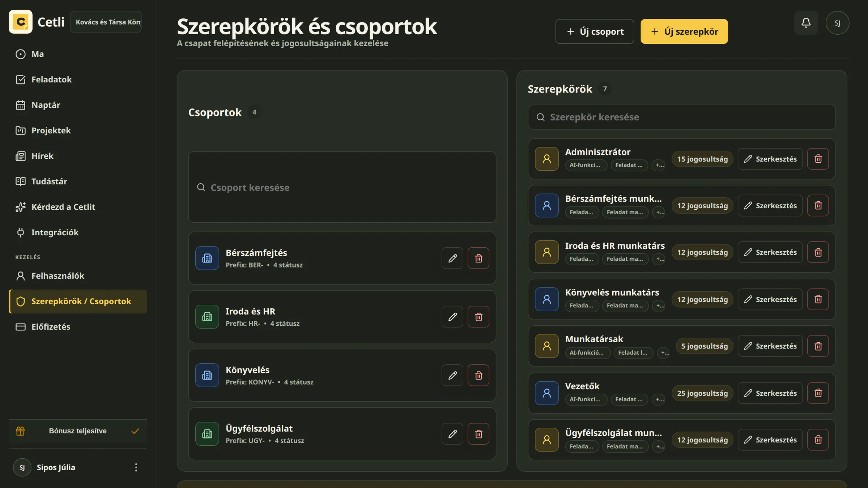
Task: Expand more permission tags for Adminisztrátor
Action: pyautogui.click(x=659, y=165)
